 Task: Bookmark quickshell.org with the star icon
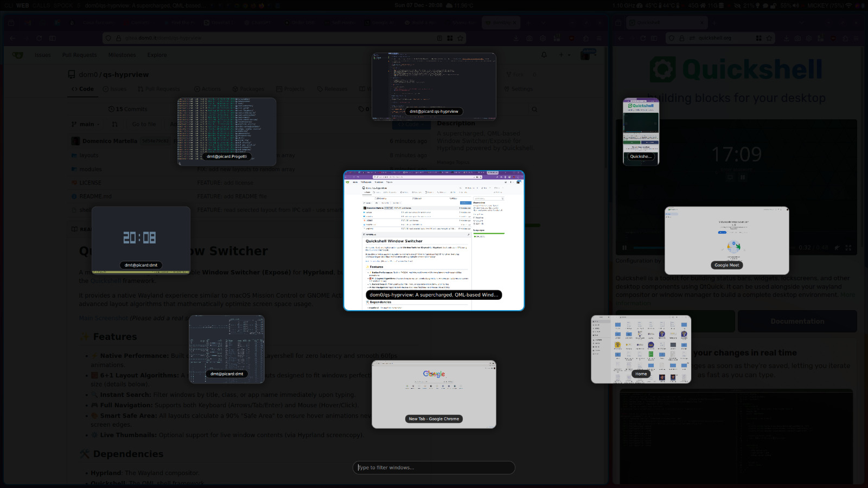pyautogui.click(x=769, y=38)
